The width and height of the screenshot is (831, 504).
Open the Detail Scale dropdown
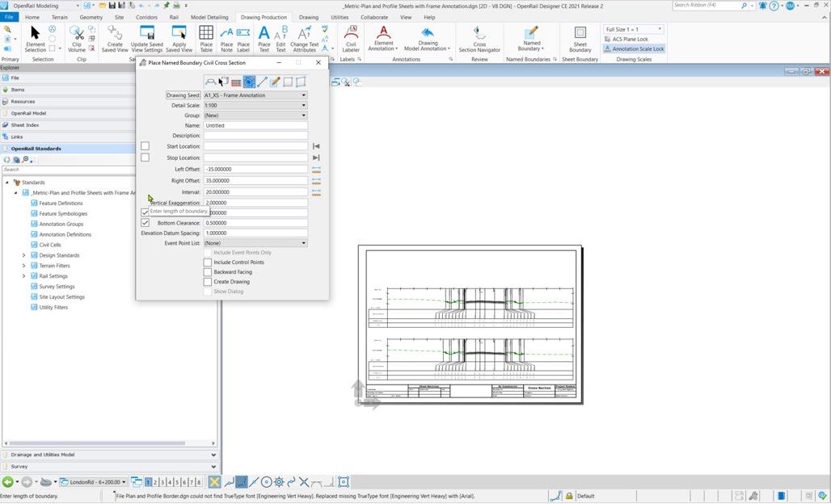(304, 105)
